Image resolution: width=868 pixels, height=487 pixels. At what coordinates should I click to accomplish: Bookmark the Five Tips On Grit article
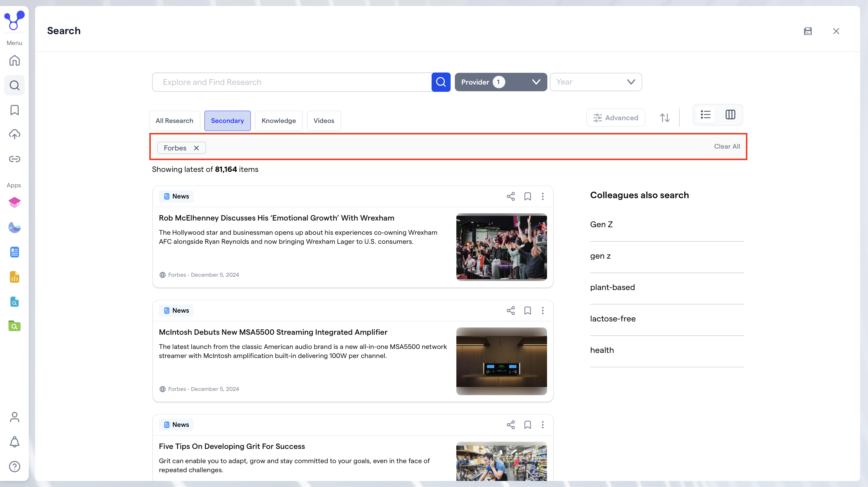(527, 425)
